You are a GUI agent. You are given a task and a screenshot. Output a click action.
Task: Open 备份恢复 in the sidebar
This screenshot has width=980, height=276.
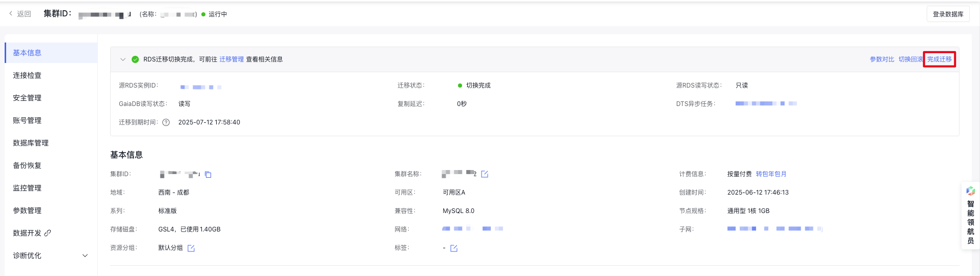coord(51,165)
